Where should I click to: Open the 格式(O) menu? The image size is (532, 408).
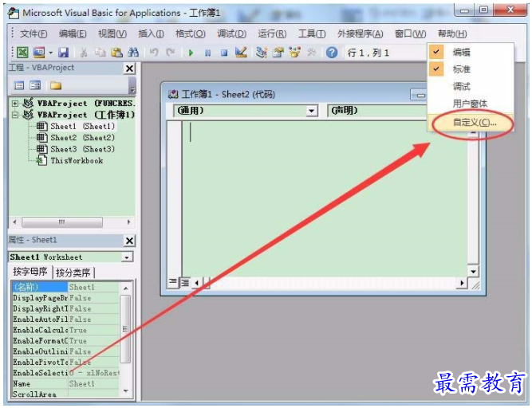[191, 33]
